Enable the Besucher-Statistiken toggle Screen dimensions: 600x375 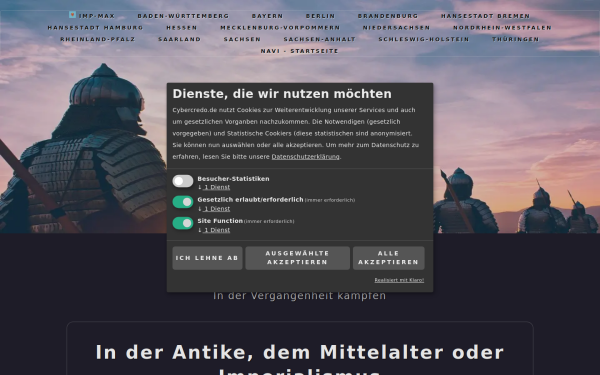click(x=183, y=181)
